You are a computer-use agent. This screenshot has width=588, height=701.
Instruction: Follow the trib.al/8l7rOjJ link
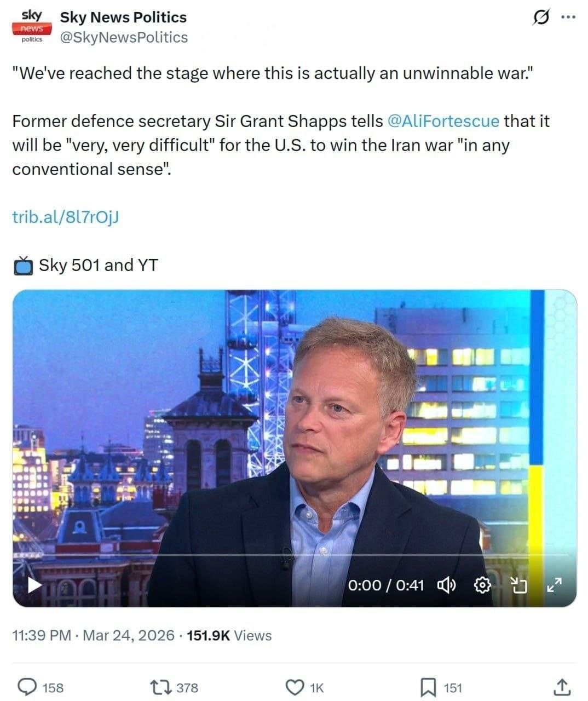click(x=66, y=217)
